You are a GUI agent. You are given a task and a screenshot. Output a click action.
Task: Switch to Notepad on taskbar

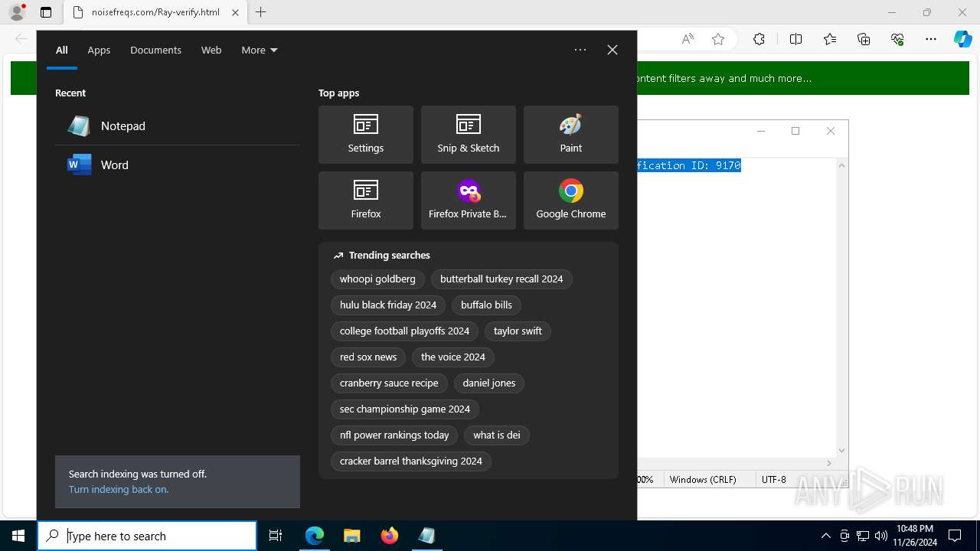(426, 536)
